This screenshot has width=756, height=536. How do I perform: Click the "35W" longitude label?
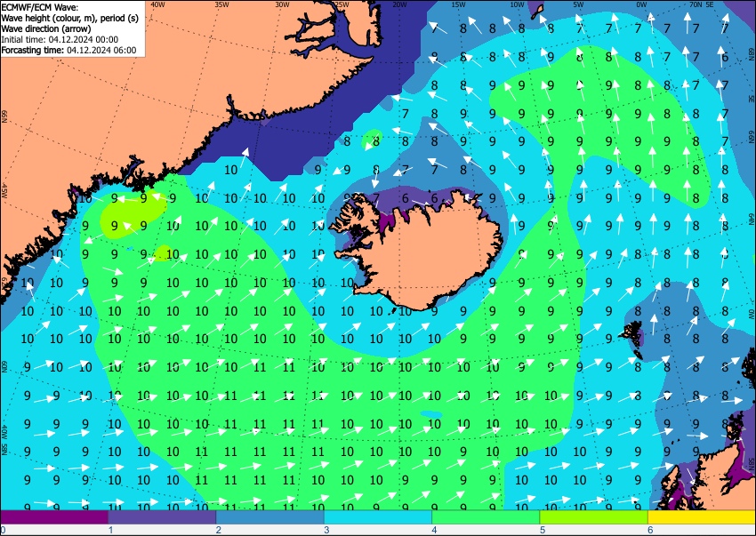(x=221, y=4)
